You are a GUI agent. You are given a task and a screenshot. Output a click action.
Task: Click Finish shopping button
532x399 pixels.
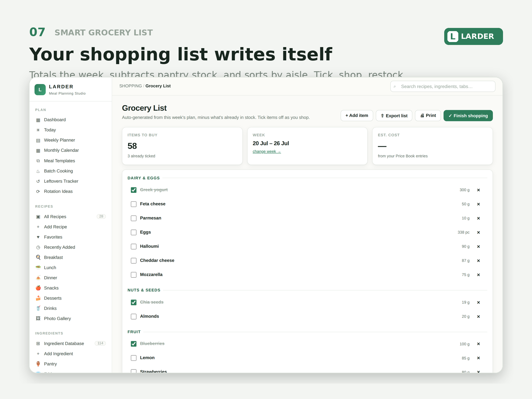468,115
